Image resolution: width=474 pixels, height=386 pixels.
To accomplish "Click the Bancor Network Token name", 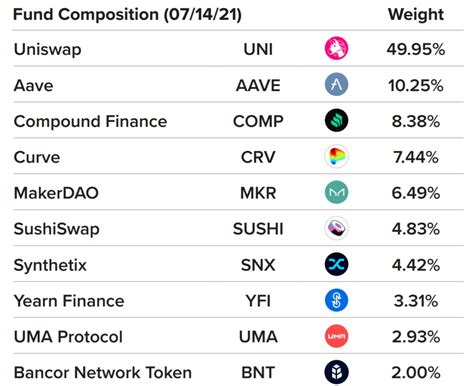I will pyautogui.click(x=103, y=373).
